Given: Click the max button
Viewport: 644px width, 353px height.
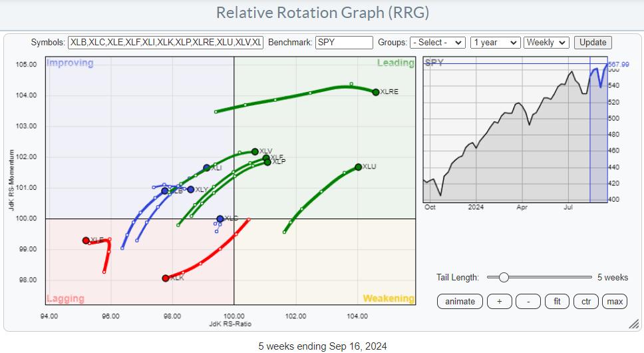Looking at the screenshot, I should point(614,301).
